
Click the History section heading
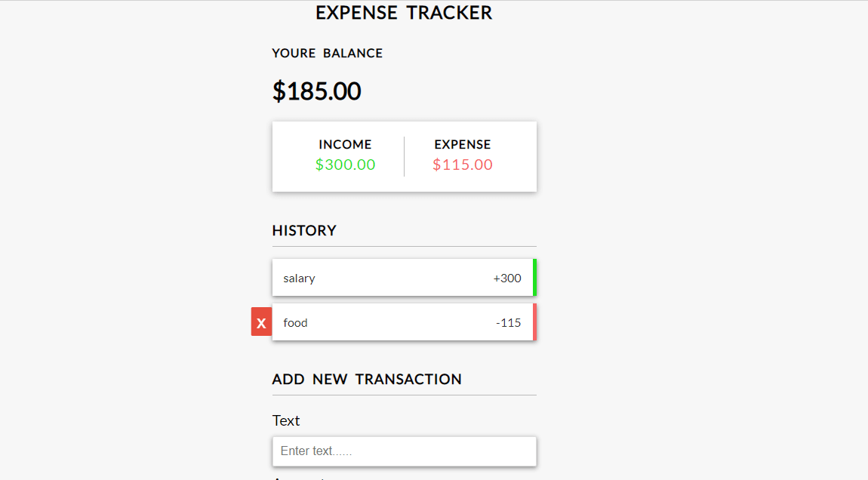click(304, 230)
